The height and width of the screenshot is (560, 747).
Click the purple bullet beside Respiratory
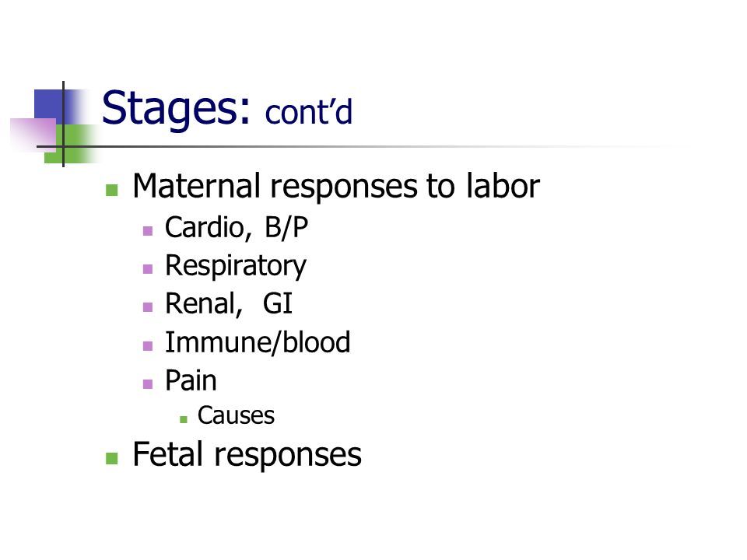point(148,269)
